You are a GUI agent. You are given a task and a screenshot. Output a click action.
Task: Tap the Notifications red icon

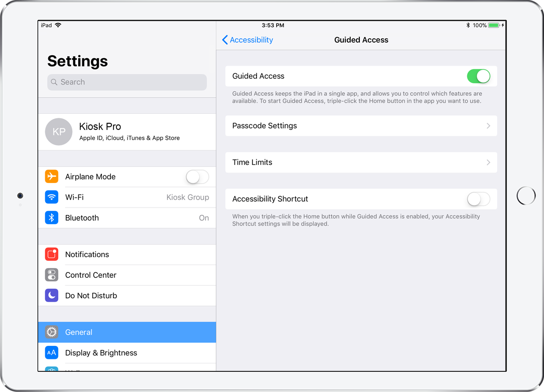tap(52, 255)
